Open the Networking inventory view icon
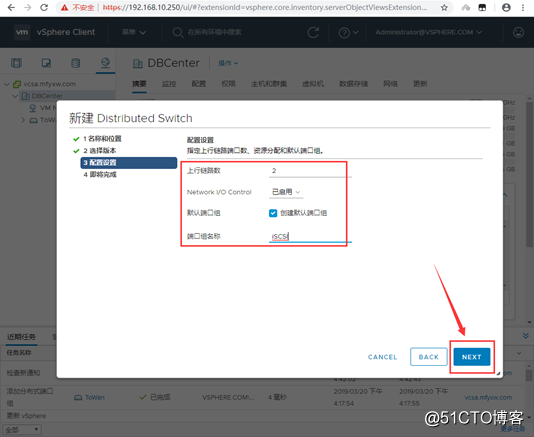 point(105,63)
